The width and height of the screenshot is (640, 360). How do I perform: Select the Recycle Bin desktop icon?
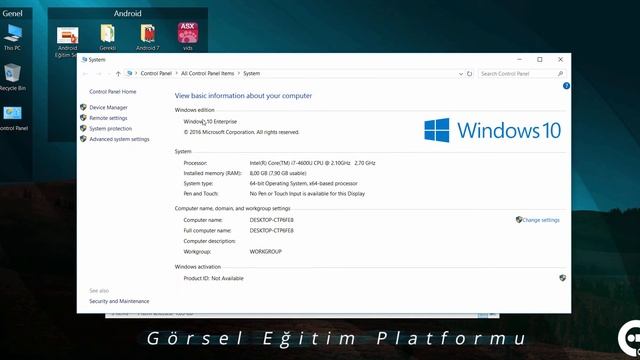pos(12,77)
